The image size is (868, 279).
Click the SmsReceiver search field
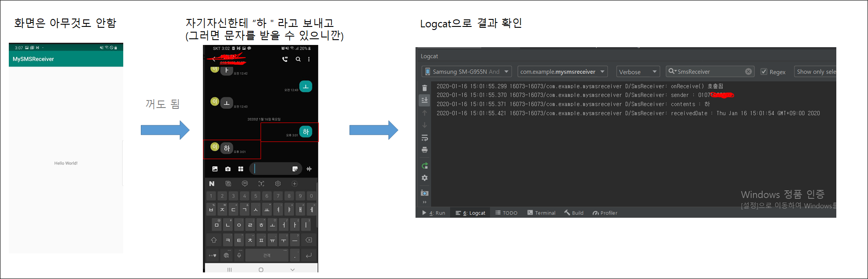710,71
